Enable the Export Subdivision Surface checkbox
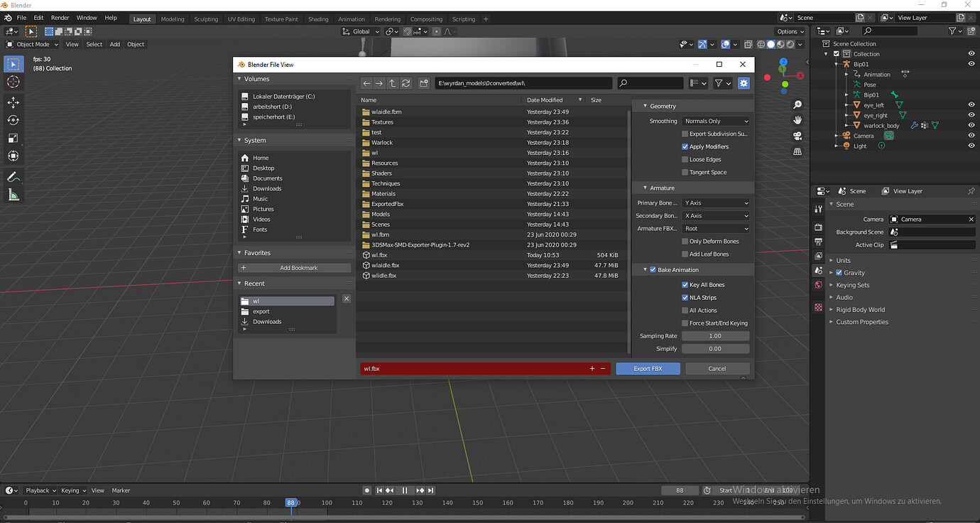Screen dimensions: 980x523 (x=685, y=134)
